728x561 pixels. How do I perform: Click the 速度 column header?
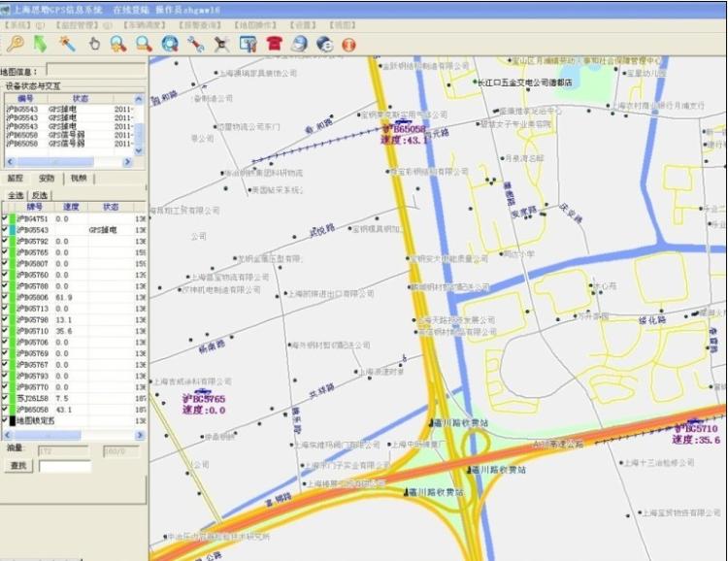[71, 207]
